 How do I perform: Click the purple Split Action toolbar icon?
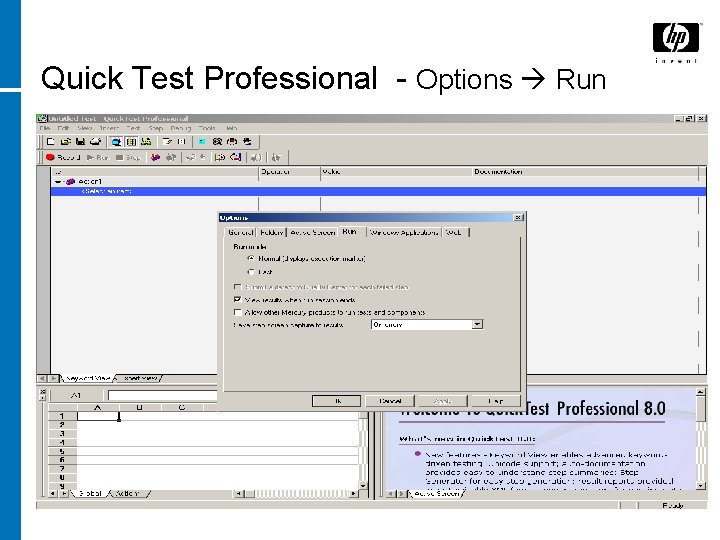[x=155, y=158]
